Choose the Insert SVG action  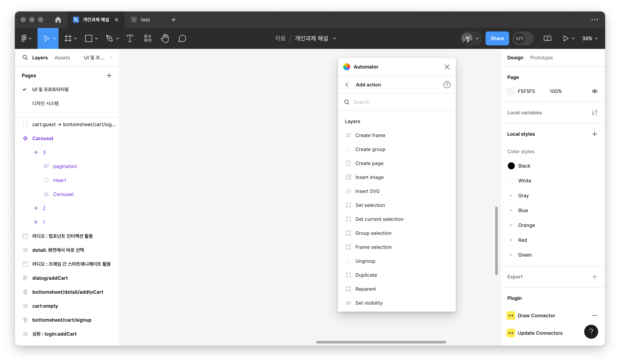397,191
